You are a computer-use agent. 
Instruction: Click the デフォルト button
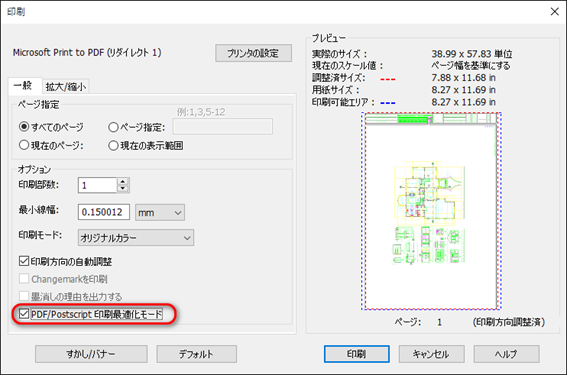196,354
